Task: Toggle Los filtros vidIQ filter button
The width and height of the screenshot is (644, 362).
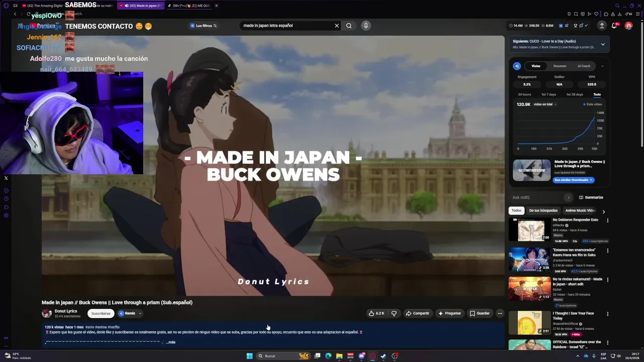Action: 203,26
